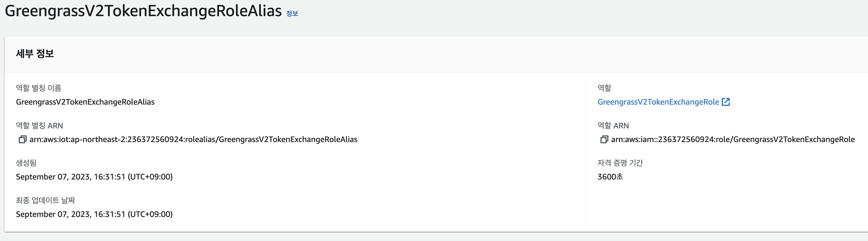
Task: Click the 역할 label above the role link
Action: click(x=604, y=88)
